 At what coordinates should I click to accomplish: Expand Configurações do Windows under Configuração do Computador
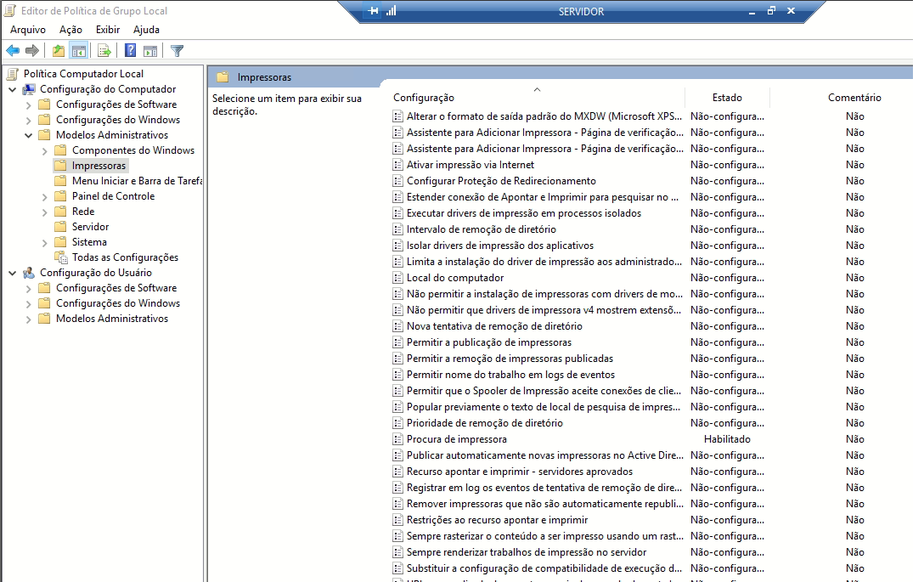(28, 121)
